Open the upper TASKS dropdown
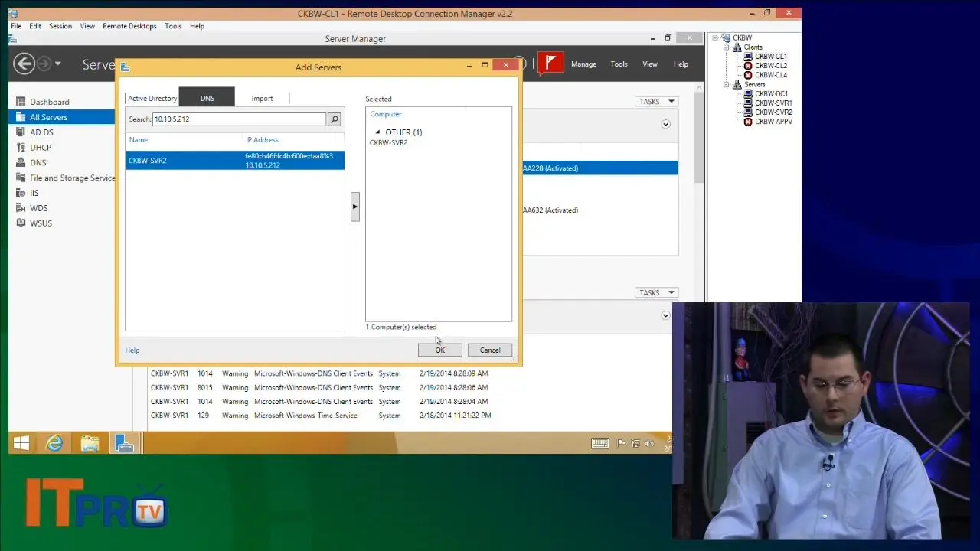Viewport: 980px width, 551px height. click(656, 101)
